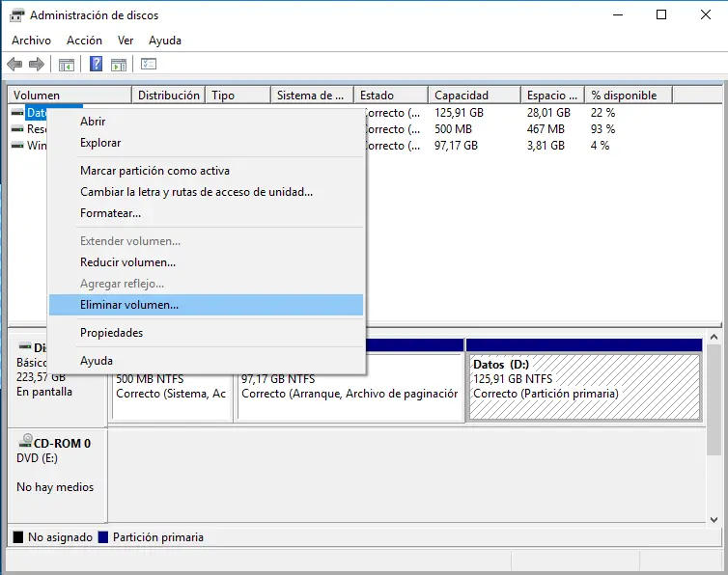Select Marcar partición como activa

click(x=206, y=171)
